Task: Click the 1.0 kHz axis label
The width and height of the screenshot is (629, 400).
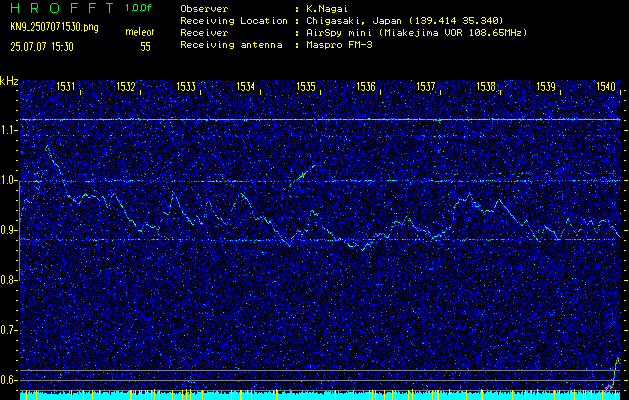Action: click(8, 181)
